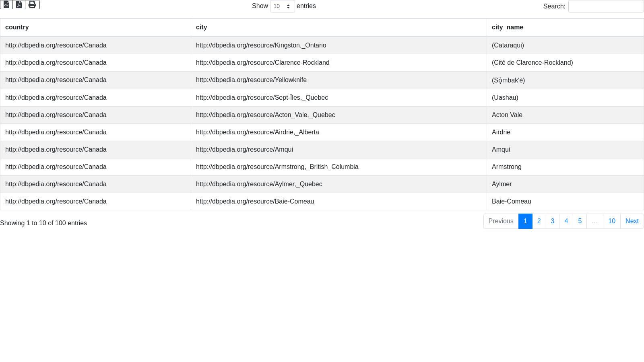Jump to page 3 in pagination
Screen dimensions: 644x362
coord(553,221)
